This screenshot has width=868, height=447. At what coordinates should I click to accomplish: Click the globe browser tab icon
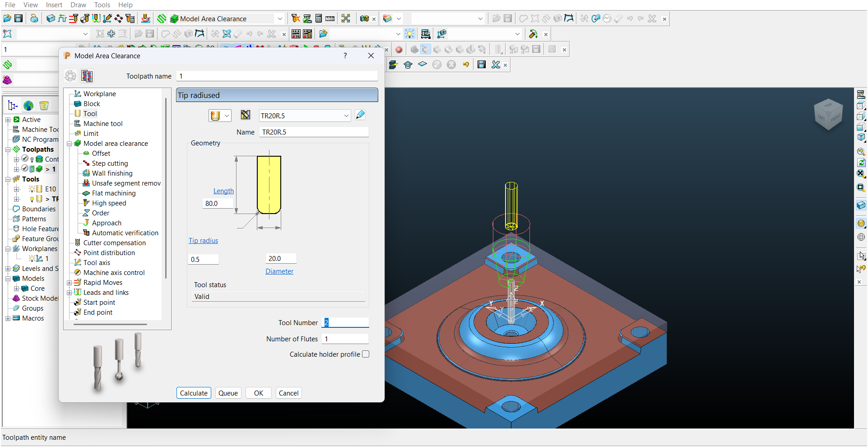tap(28, 106)
